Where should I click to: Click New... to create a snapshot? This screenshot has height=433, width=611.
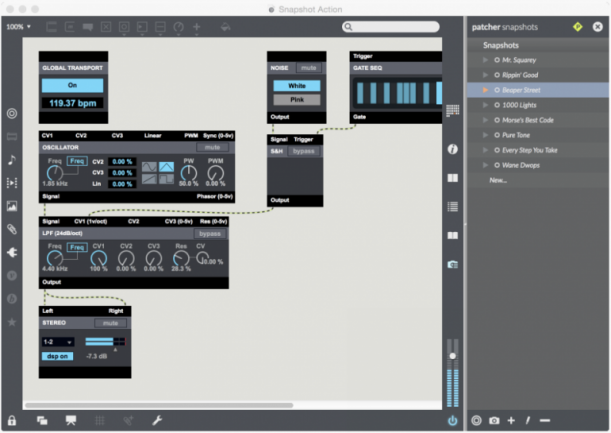pos(497,180)
